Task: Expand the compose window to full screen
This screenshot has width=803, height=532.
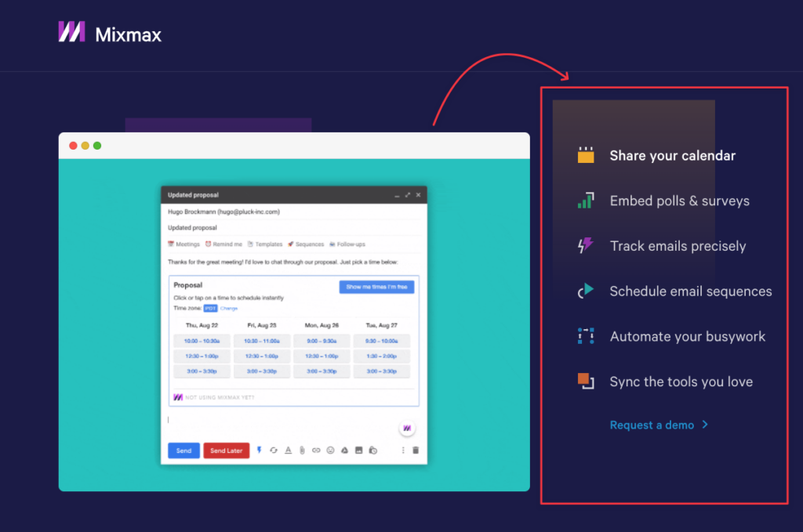Action: click(408, 195)
